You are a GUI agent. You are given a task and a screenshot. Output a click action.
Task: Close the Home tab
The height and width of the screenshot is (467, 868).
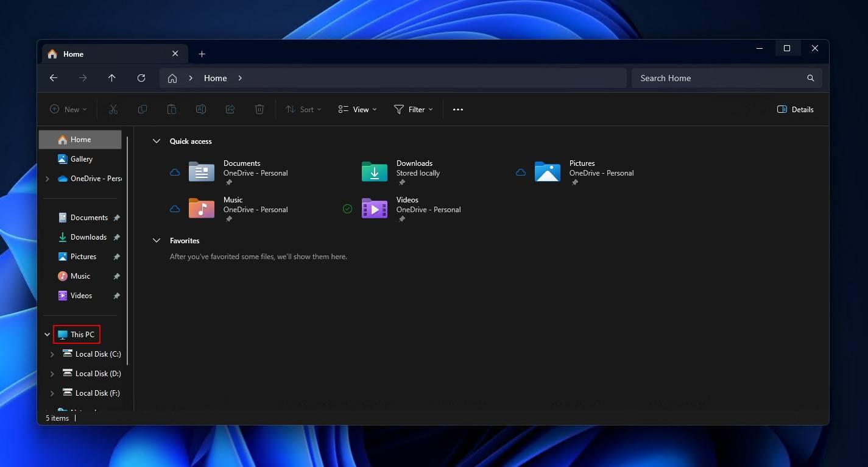pos(175,54)
